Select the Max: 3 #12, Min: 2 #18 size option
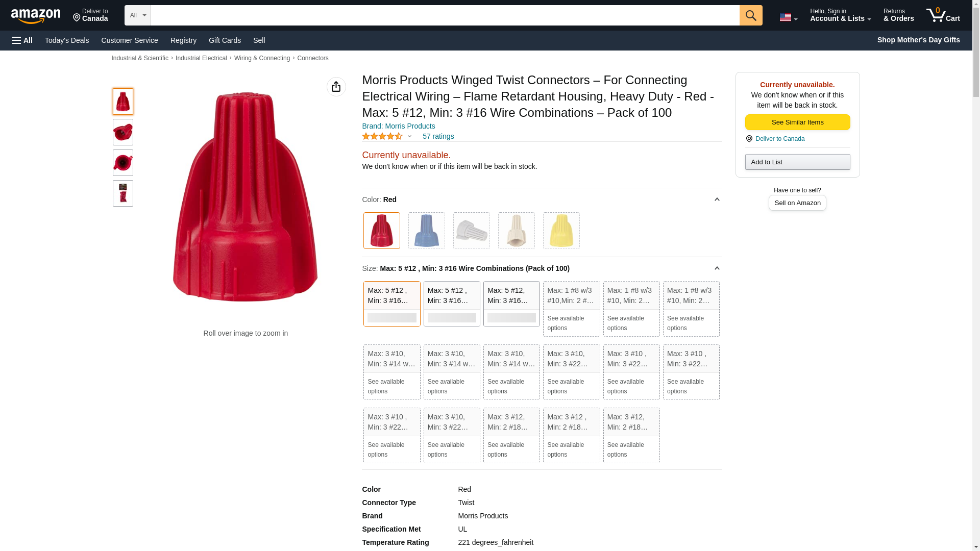 click(511, 435)
